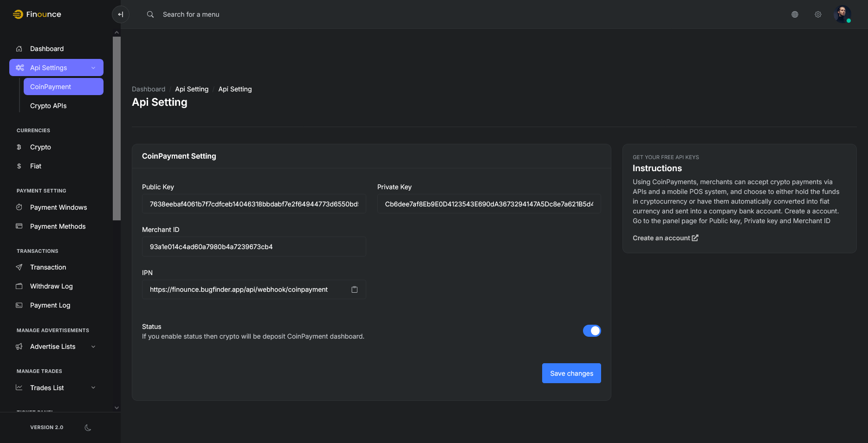Viewport: 868px width, 443px height.
Task: Open Withdraw Log
Action: [56, 286]
